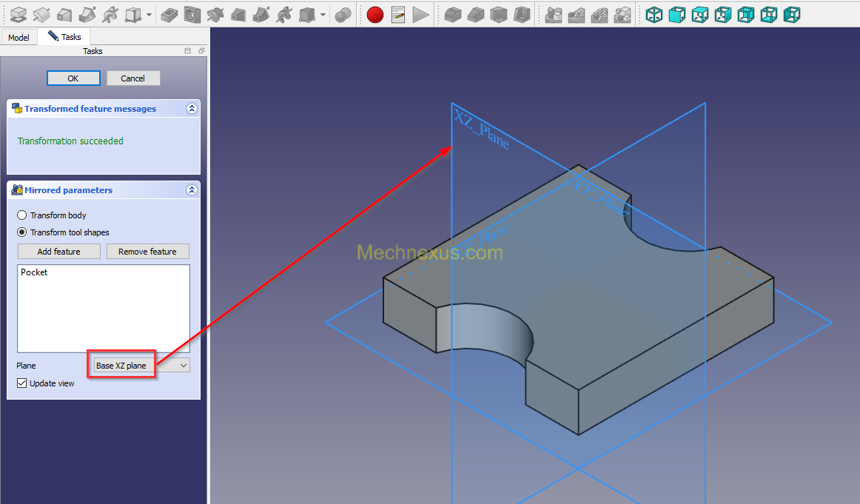This screenshot has width=860, height=504.
Task: Choose the Groove tool icon
Action: click(x=215, y=14)
